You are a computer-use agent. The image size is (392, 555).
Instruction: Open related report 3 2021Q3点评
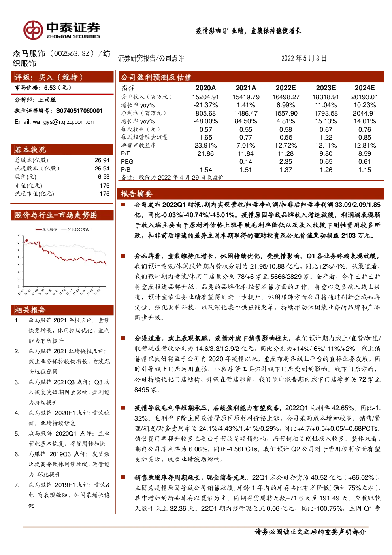pos(69,392)
